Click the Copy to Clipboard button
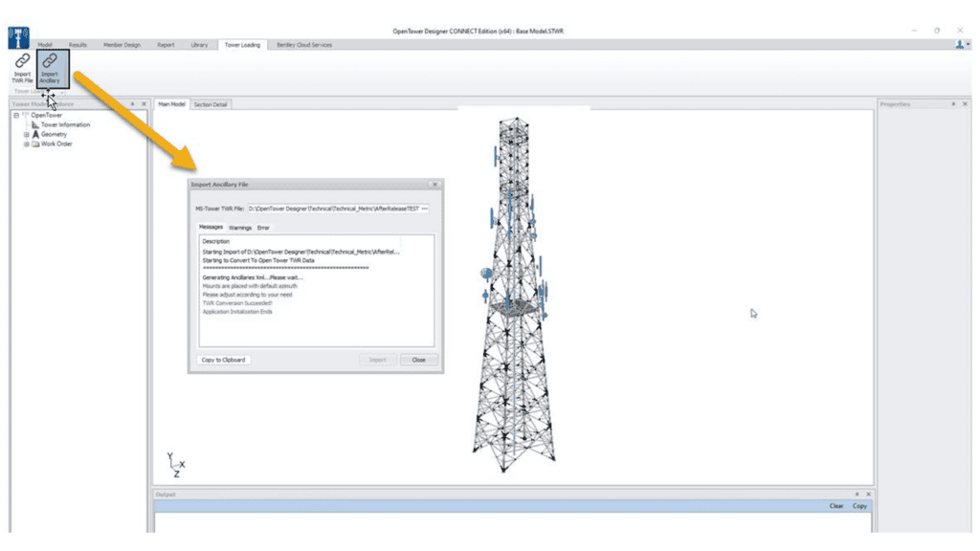This screenshot has height=551, width=980. click(x=222, y=360)
